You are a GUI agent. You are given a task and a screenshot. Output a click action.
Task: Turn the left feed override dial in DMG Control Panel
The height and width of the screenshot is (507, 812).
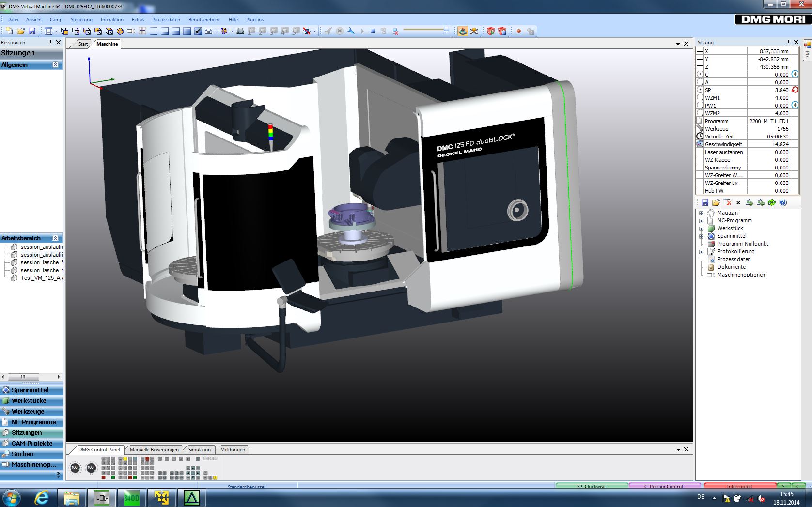tap(74, 467)
